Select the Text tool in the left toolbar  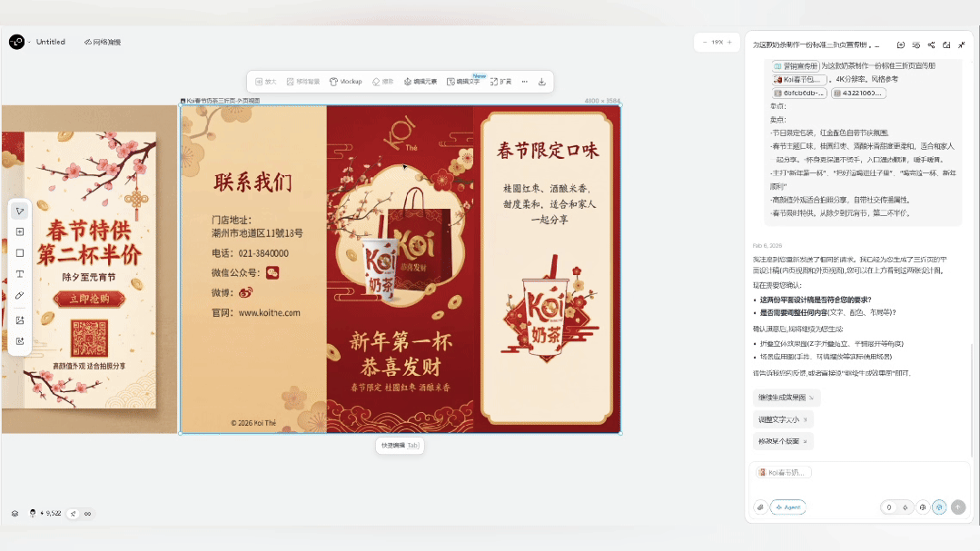point(20,275)
